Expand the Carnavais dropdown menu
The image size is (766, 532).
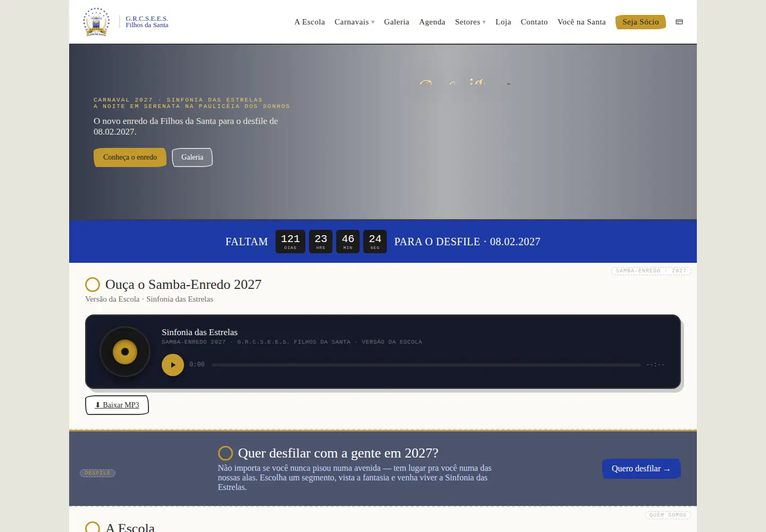354,22
